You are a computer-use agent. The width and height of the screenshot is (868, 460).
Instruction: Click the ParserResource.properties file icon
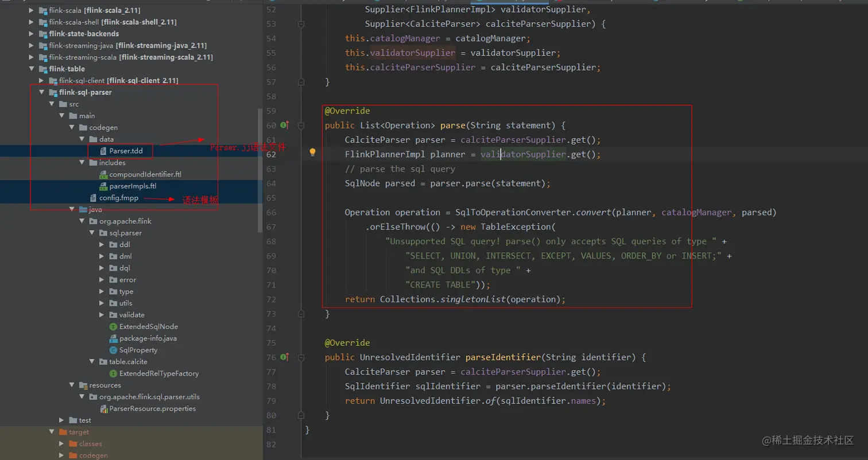click(x=103, y=408)
